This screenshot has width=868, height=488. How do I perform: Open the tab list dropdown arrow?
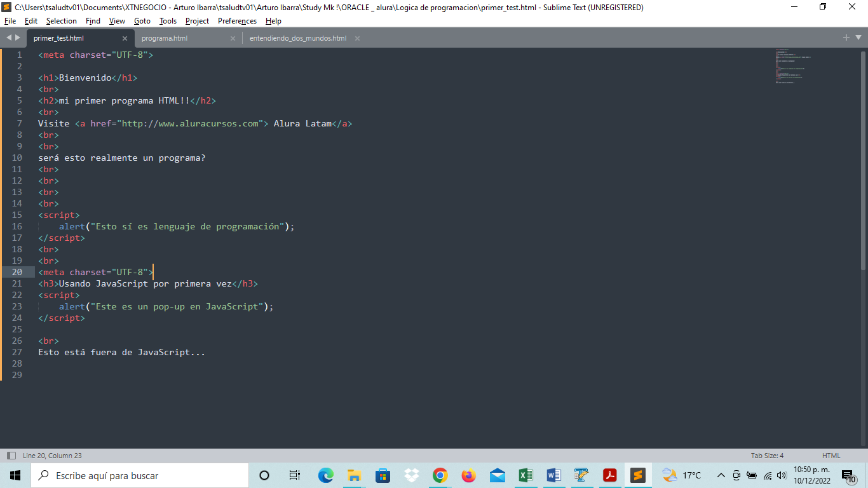[x=858, y=37]
